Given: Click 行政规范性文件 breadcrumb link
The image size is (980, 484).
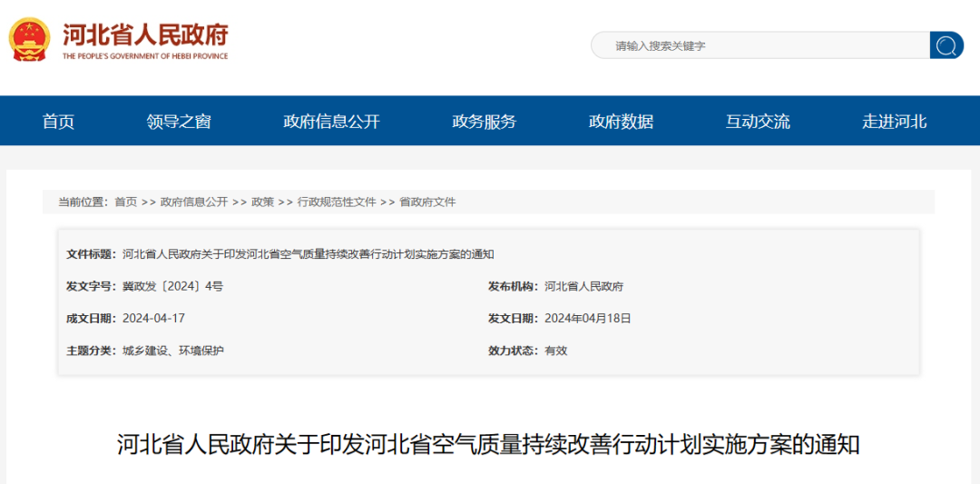Looking at the screenshot, I should pos(337,202).
